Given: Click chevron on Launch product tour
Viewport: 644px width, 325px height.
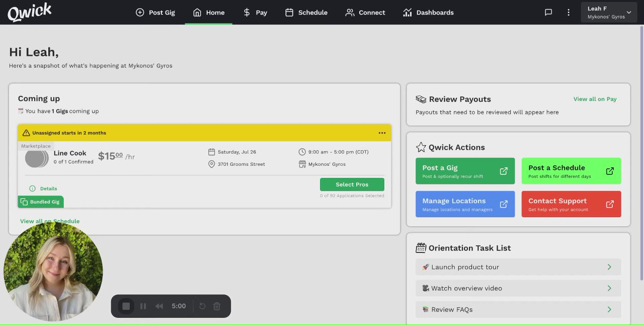Looking at the screenshot, I should [609, 267].
